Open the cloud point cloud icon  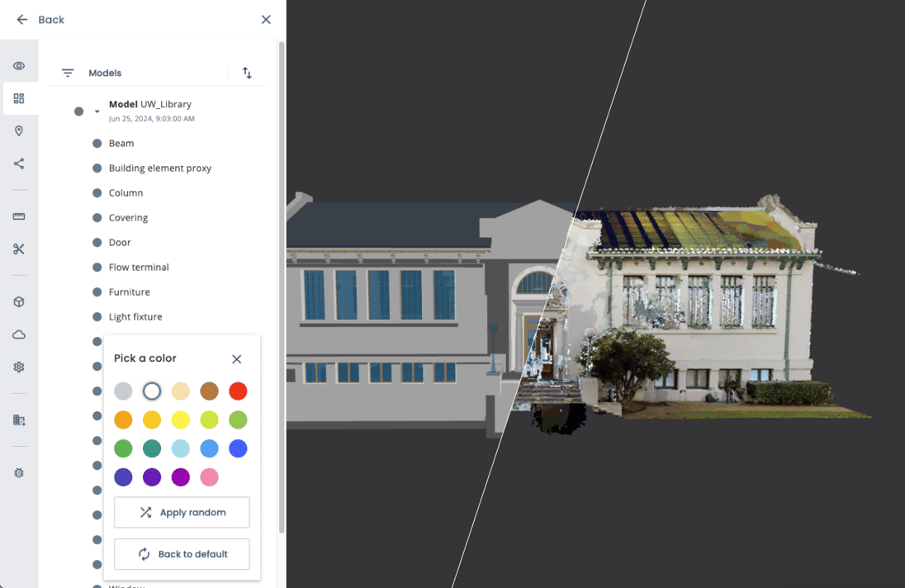pyautogui.click(x=19, y=334)
